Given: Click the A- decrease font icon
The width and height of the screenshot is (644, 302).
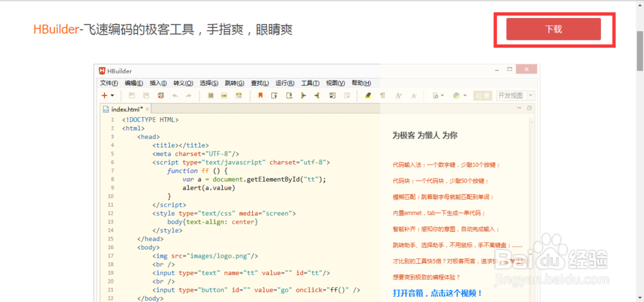Looking at the screenshot, I should [413, 95].
